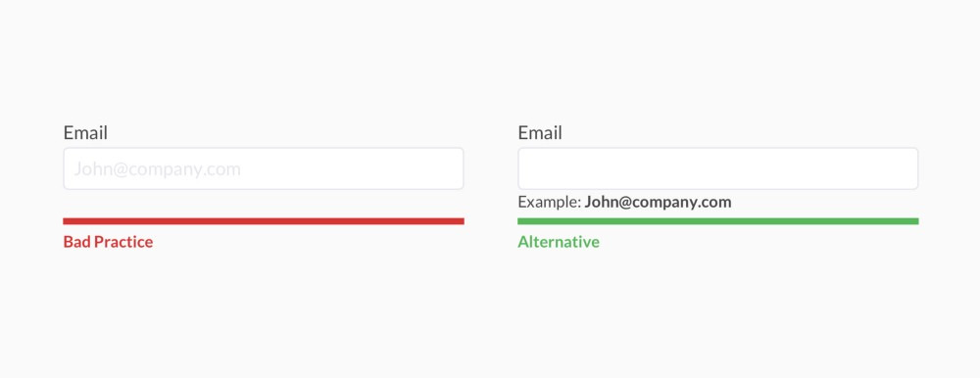Click the red Bad Practice caption
Viewport: 980px width, 378px height.
[x=108, y=242]
